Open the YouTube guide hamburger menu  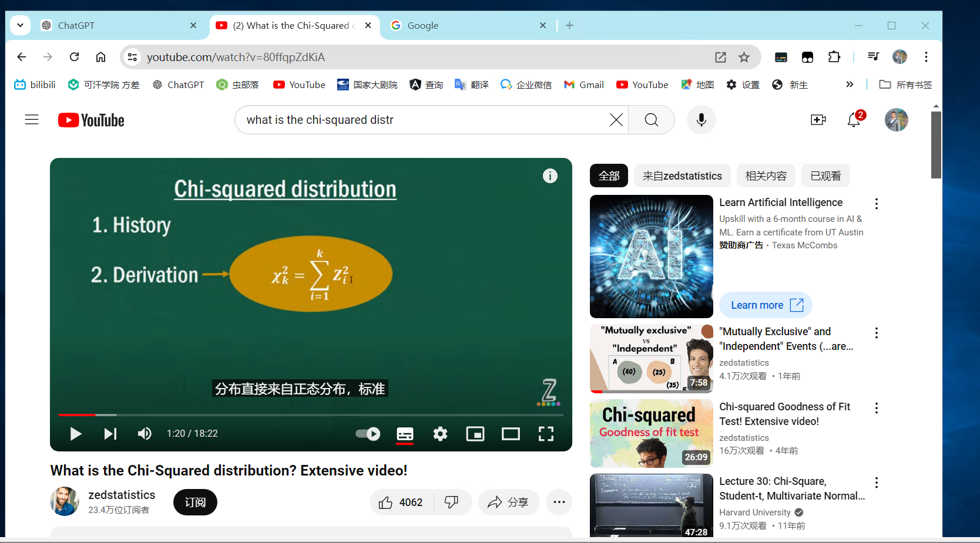pos(32,120)
